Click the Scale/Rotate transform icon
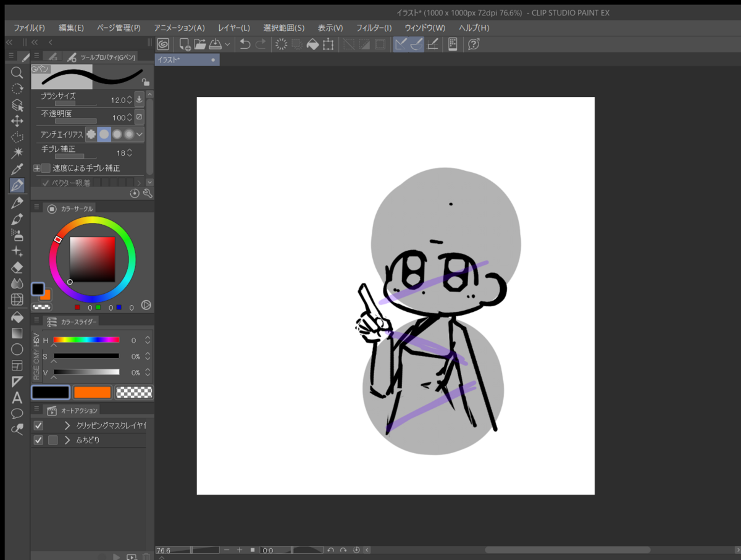Screen dimensions: 741x560 [329, 44]
